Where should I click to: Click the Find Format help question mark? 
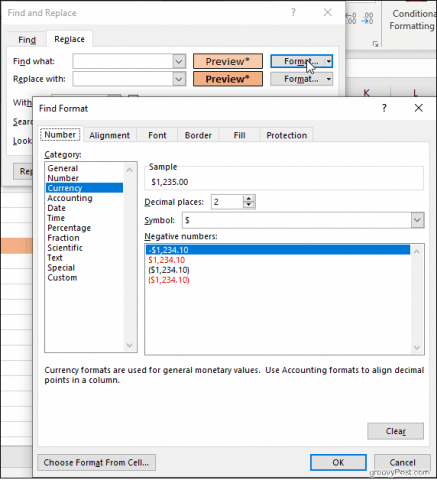coord(384,108)
